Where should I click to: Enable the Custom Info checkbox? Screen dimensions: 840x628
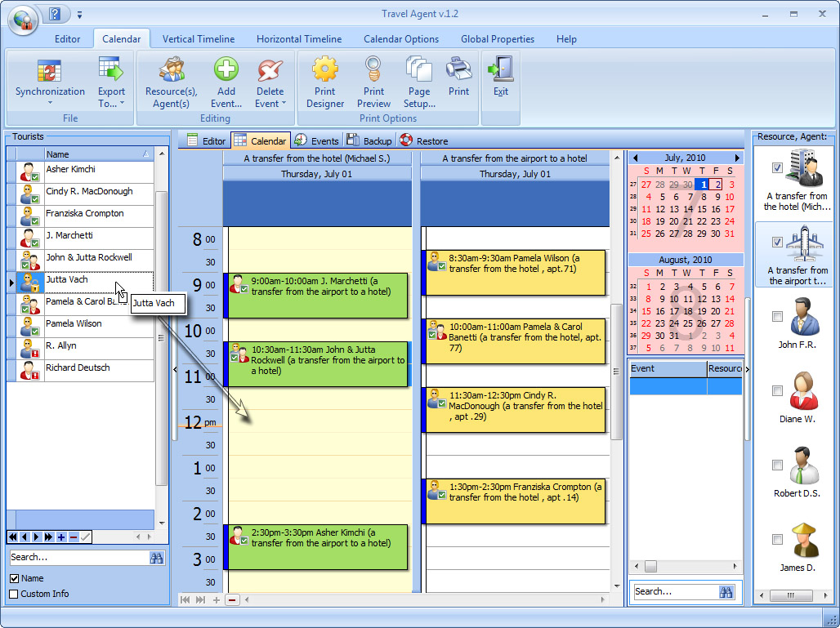(14, 594)
